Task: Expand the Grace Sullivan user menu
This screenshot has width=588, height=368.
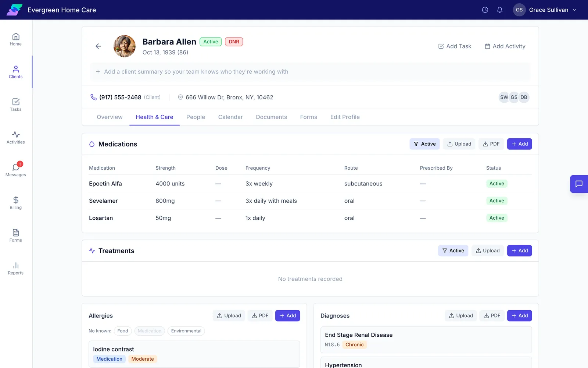Action: 545,10
